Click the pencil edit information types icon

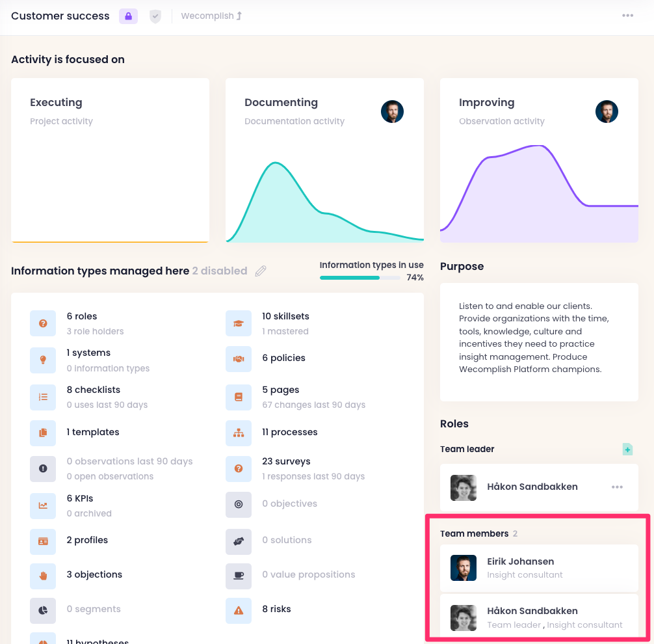[261, 271]
